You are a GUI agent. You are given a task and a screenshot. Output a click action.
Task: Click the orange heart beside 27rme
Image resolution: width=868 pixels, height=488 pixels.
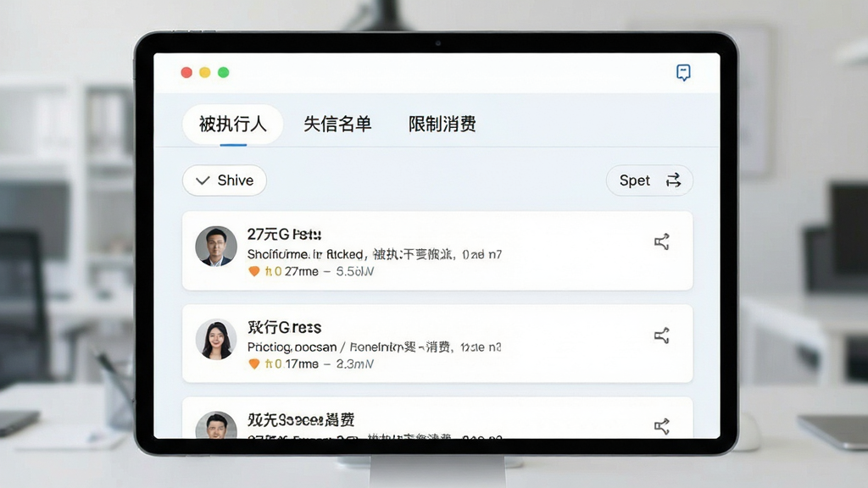coord(254,271)
